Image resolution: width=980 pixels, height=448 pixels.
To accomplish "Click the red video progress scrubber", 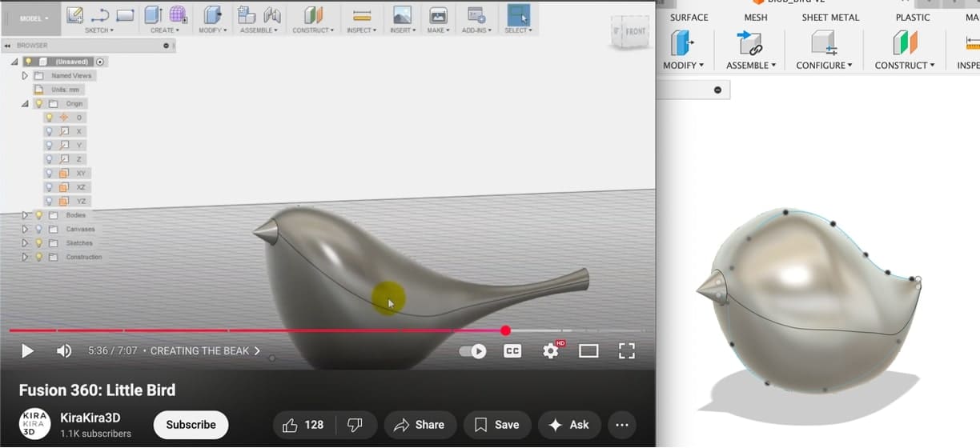I will click(505, 330).
